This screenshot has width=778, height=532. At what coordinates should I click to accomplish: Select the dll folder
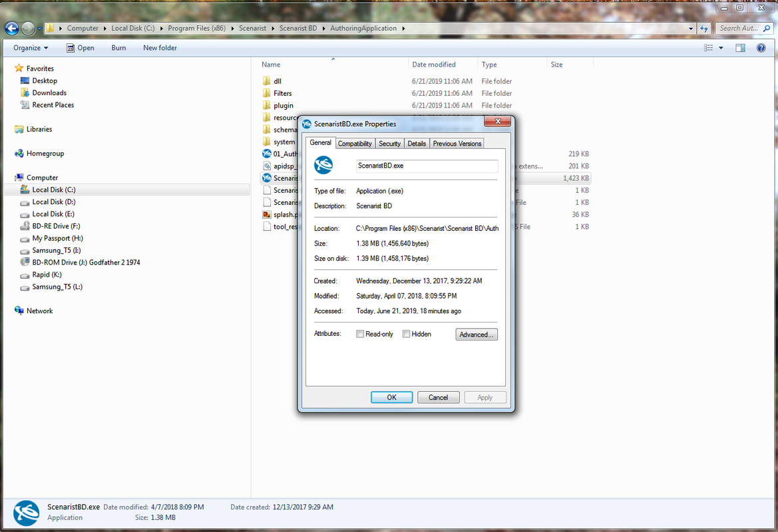(278, 81)
